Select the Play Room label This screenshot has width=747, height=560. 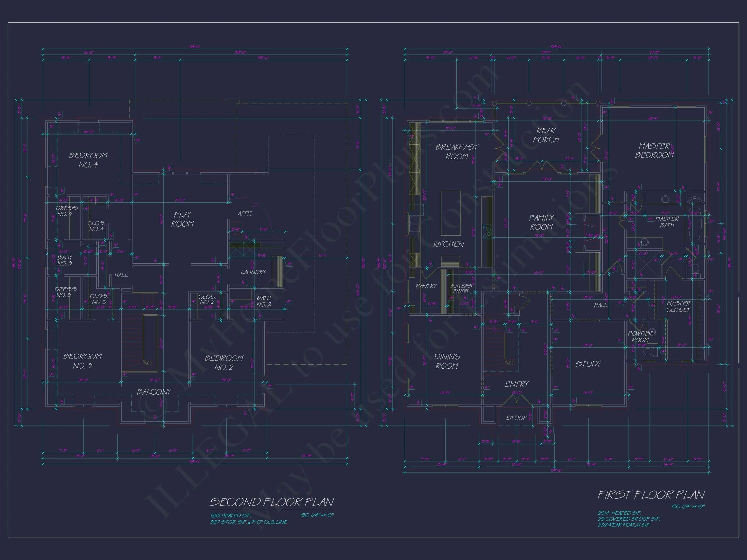182,219
